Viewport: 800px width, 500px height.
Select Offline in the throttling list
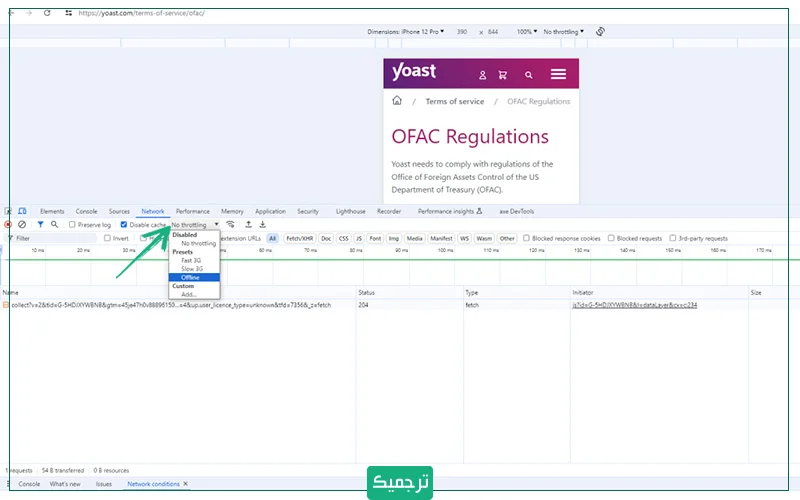[x=194, y=278]
